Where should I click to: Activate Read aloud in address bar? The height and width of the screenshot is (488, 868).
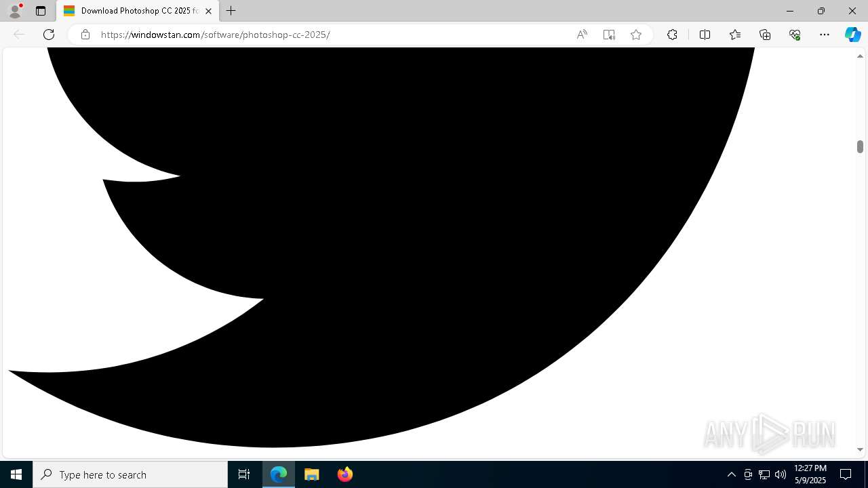click(x=582, y=35)
